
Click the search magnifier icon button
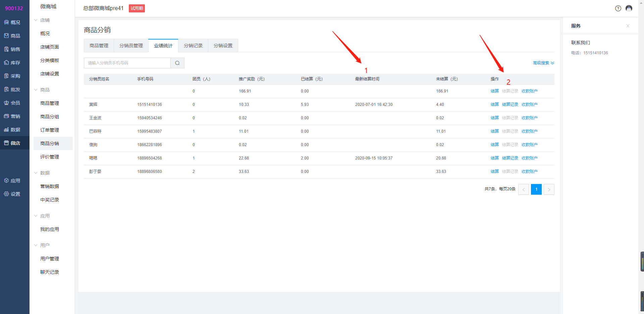[177, 63]
